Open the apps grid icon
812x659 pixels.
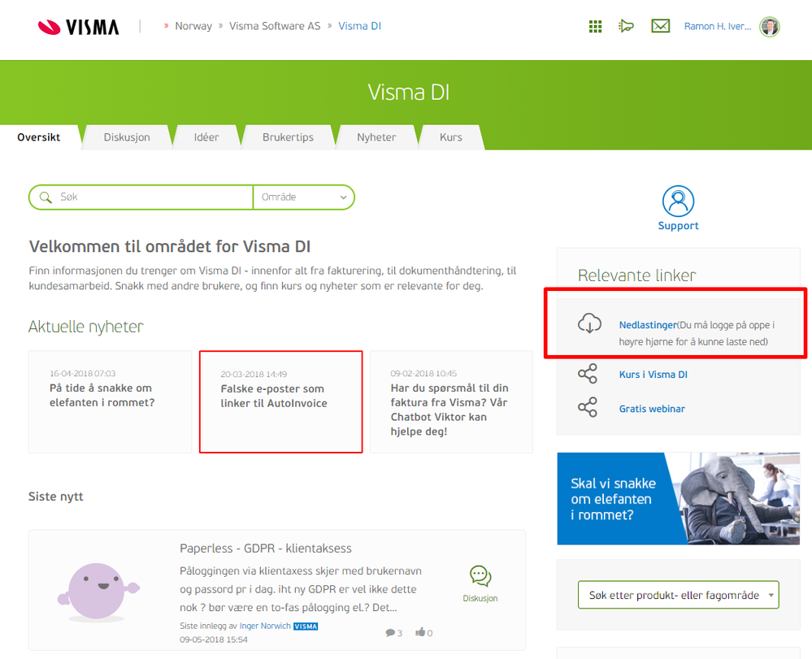click(x=595, y=26)
